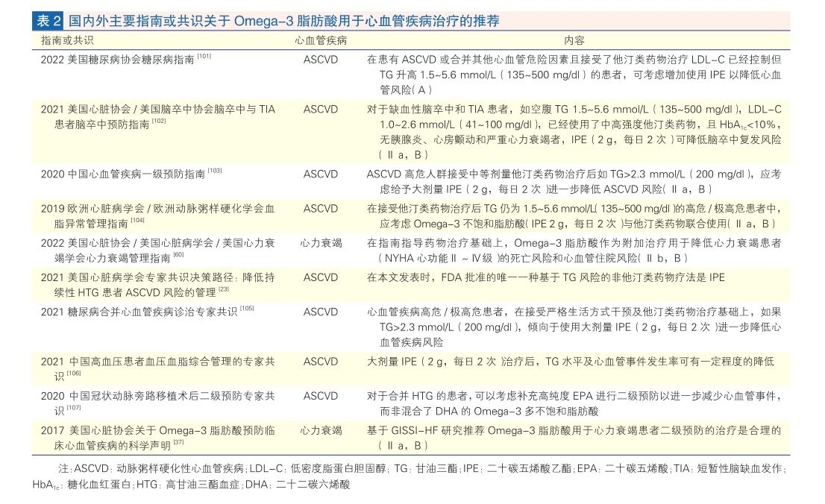Open reference [37] after 科学声明
The width and height of the screenshot is (825, 504).
point(178,442)
